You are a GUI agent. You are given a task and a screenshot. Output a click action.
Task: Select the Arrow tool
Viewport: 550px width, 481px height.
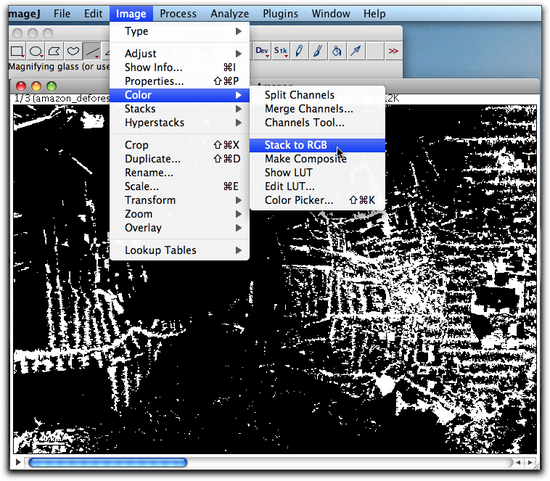coord(356,51)
